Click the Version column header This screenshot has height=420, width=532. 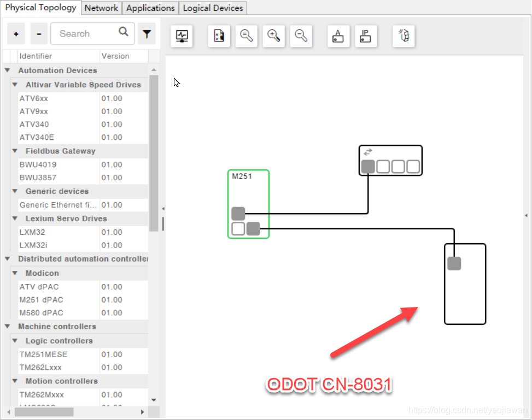click(x=124, y=56)
